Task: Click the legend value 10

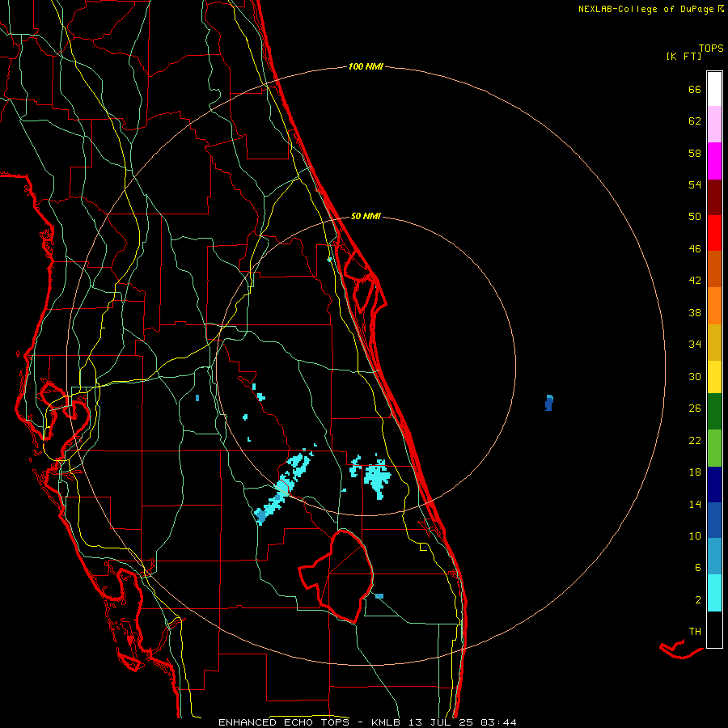Action: click(695, 535)
